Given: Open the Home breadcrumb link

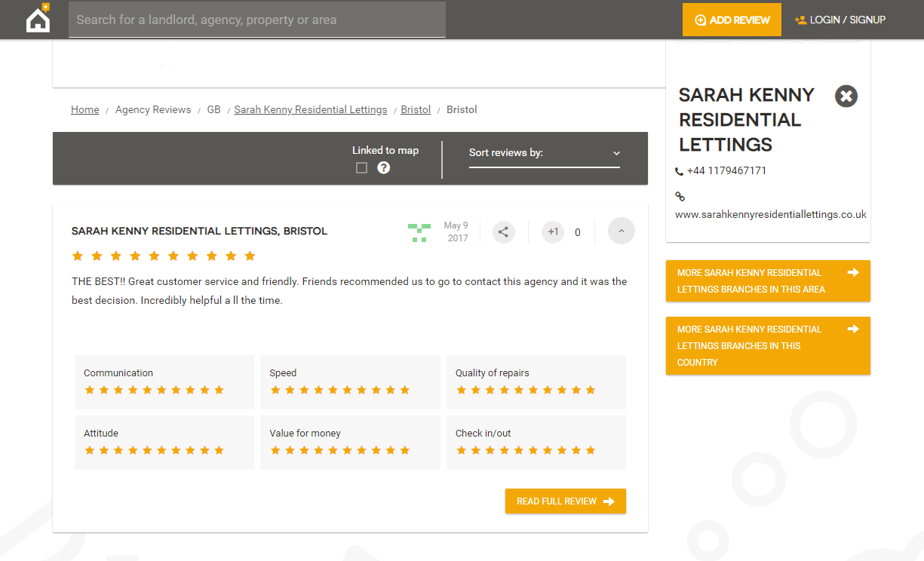Looking at the screenshot, I should click(x=85, y=109).
